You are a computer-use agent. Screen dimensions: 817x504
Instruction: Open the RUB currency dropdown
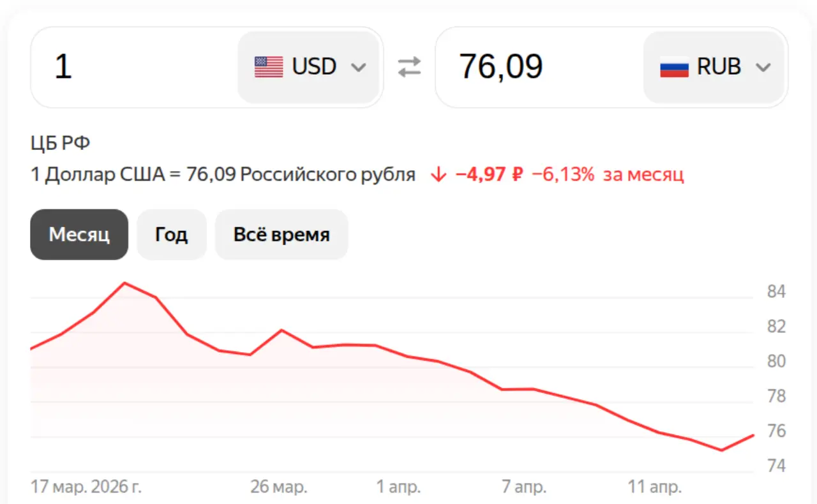(714, 66)
